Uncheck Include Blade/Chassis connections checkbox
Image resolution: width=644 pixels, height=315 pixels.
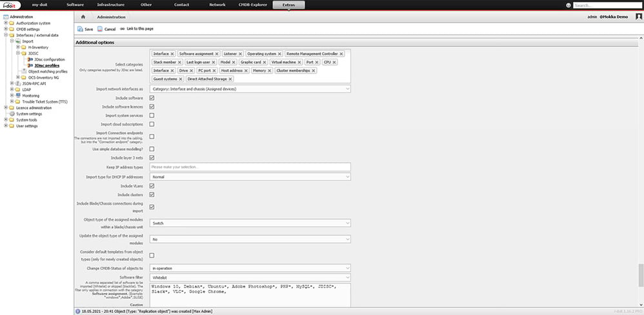pyautogui.click(x=152, y=207)
